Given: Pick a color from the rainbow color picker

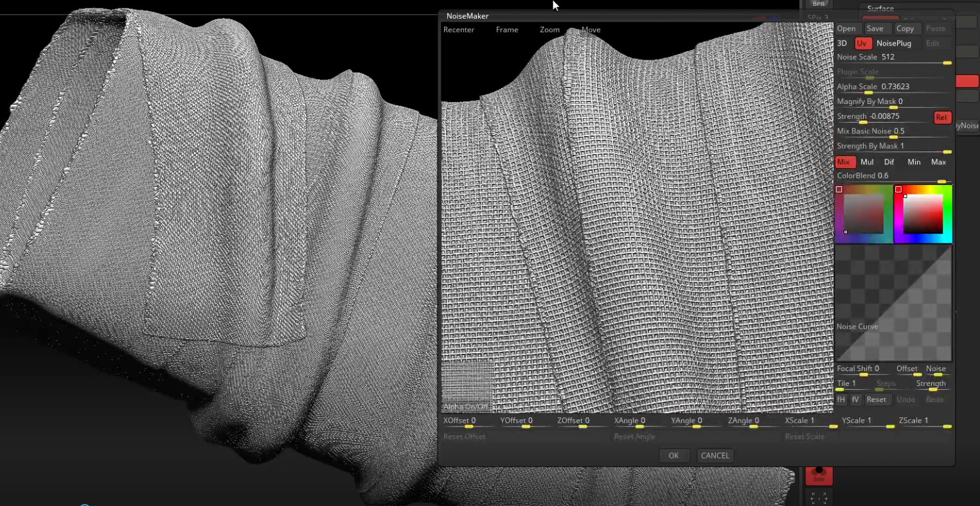Looking at the screenshot, I should coord(923,213).
